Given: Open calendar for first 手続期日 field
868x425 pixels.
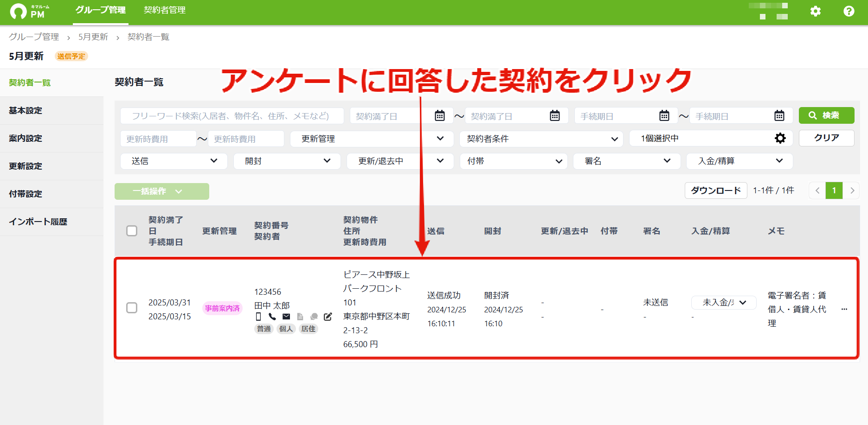Looking at the screenshot, I should tap(664, 116).
